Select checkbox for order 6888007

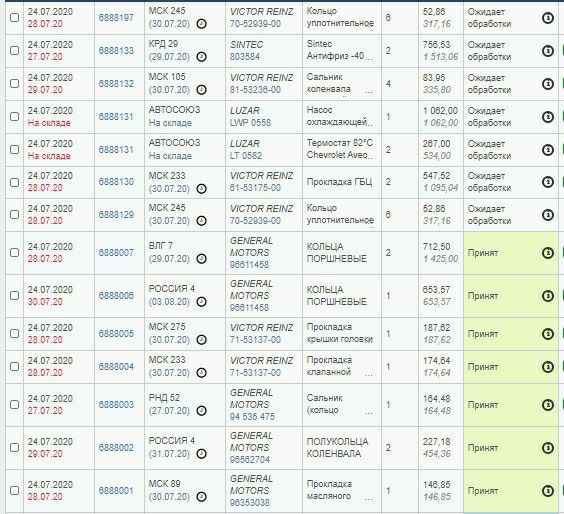coord(14,253)
